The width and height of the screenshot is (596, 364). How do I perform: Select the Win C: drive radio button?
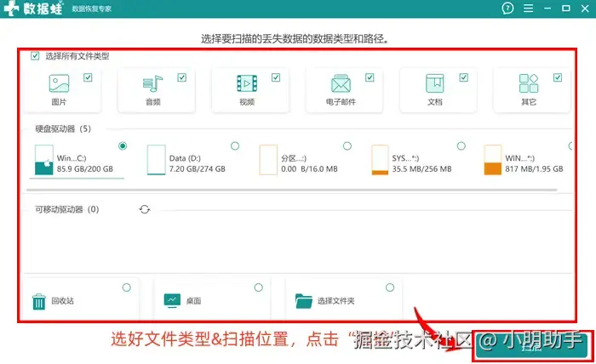123,145
